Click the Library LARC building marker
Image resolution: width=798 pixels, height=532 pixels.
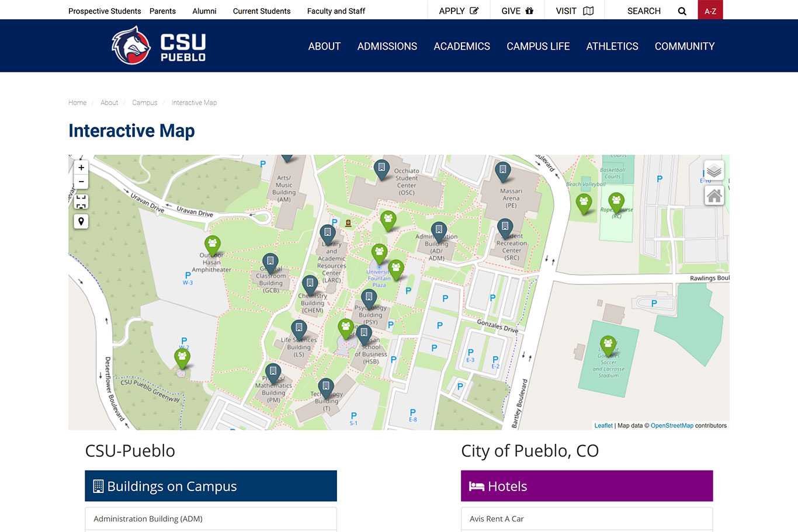328,235
